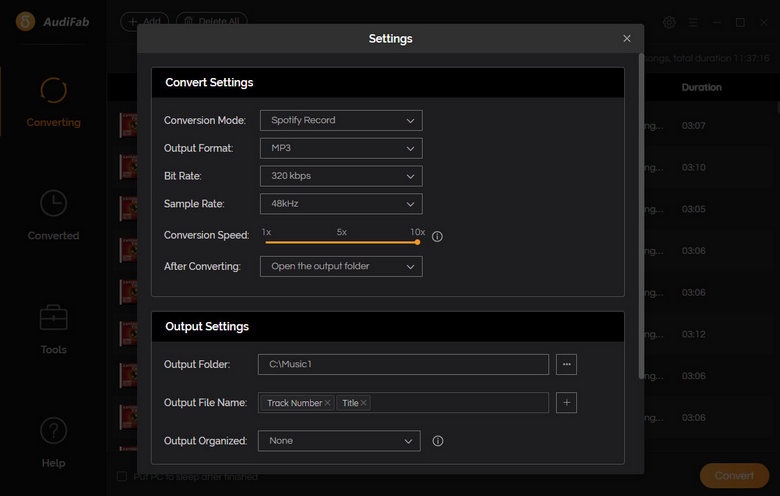Click the Settings dialog scrollbar

[x=641, y=216]
